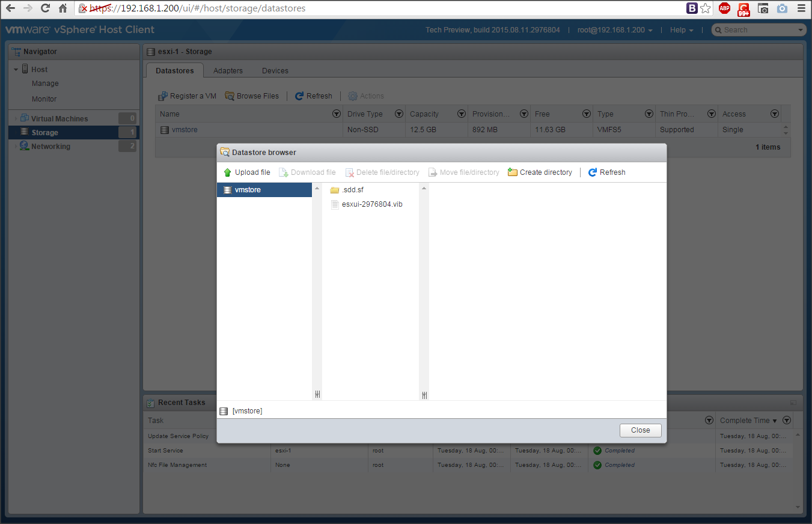Click the browser address bar
Image resolution: width=812 pixels, height=524 pixels.
tap(385, 8)
